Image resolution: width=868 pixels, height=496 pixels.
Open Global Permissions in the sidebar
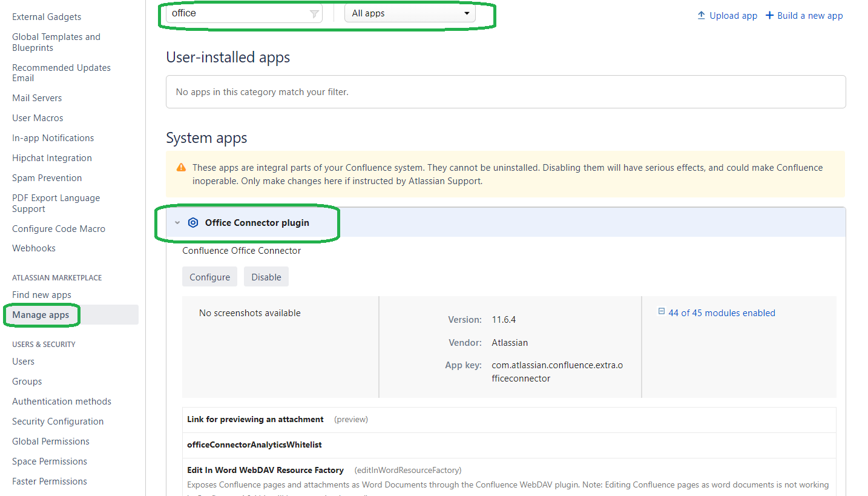(51, 441)
